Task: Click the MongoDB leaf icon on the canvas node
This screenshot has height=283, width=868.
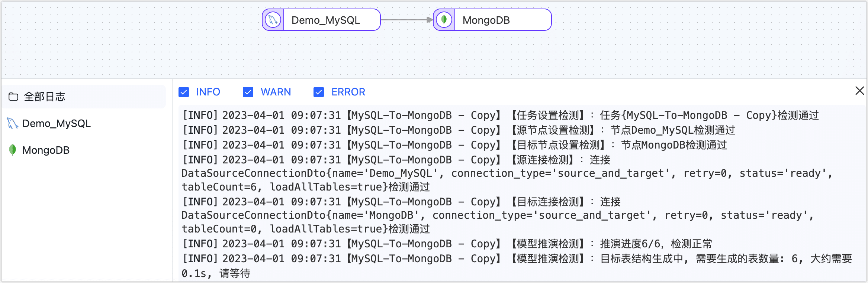Action: click(x=444, y=20)
